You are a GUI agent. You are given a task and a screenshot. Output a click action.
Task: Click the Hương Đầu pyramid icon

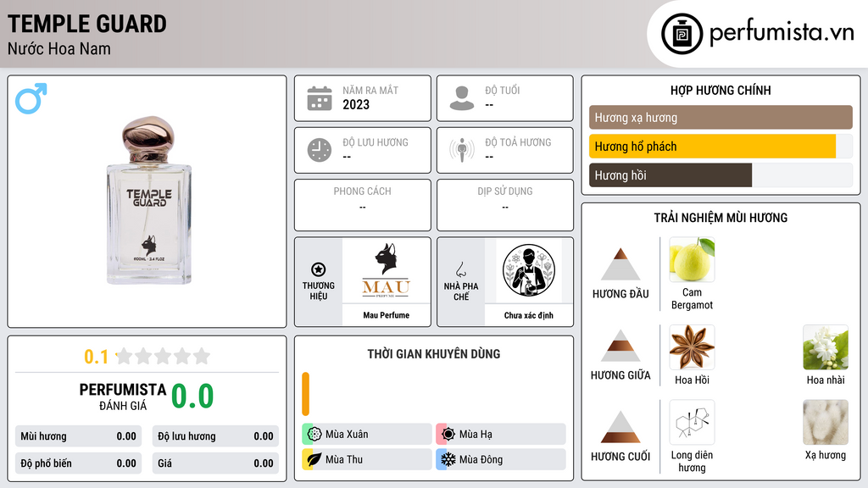[x=620, y=264]
